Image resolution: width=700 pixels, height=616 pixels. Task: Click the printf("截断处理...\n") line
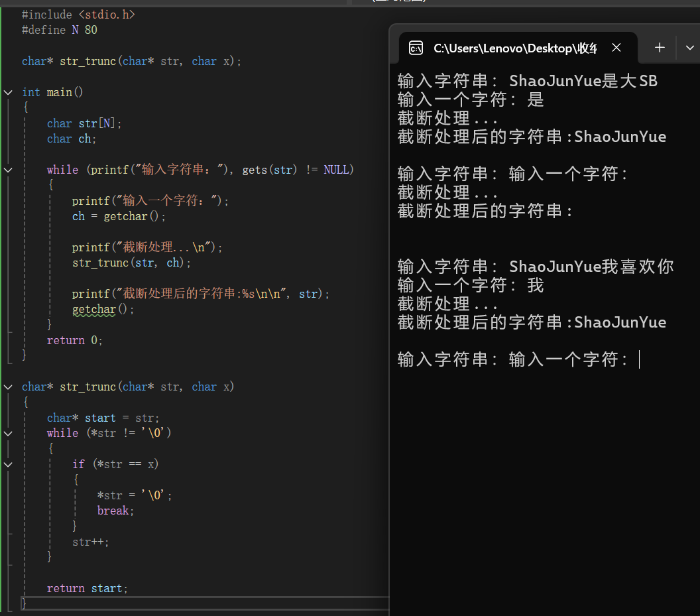[147, 247]
